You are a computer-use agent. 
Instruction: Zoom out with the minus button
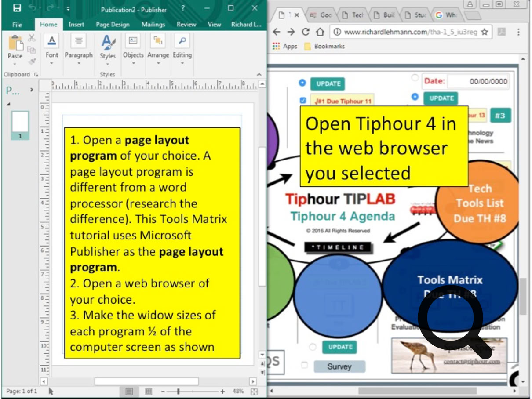(x=163, y=391)
